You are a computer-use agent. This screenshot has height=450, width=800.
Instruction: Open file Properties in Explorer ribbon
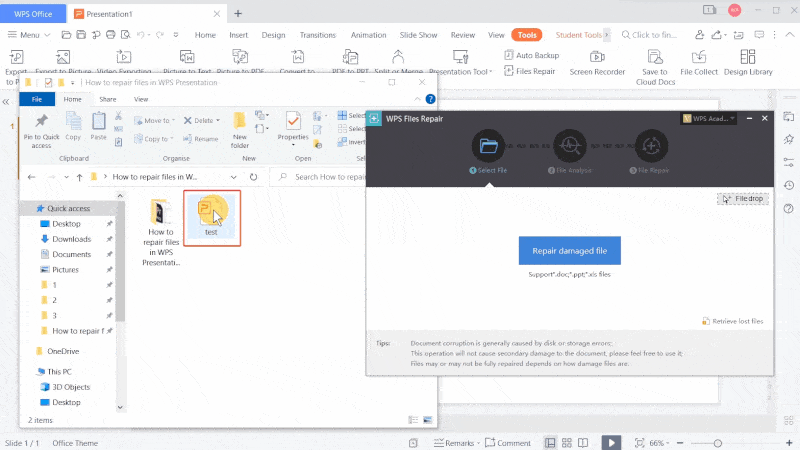tap(293, 127)
